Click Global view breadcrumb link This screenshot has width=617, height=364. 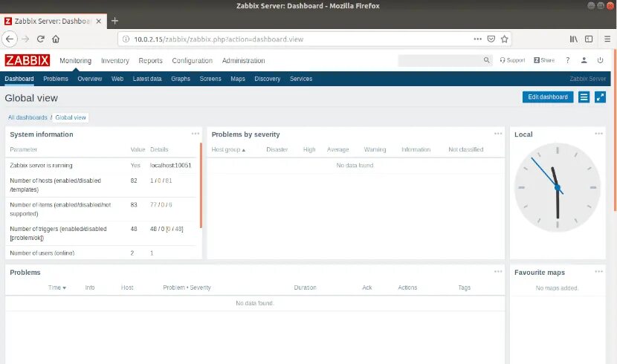pos(71,117)
